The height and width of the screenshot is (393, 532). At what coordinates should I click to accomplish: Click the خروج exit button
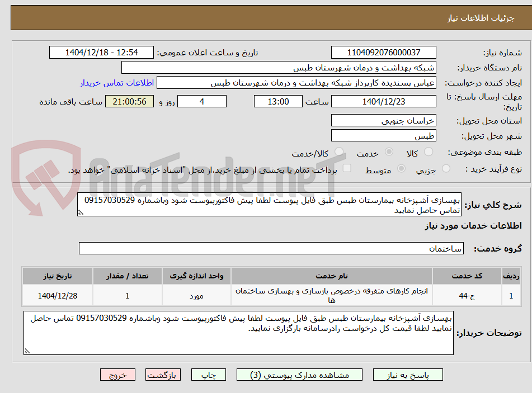117,375
